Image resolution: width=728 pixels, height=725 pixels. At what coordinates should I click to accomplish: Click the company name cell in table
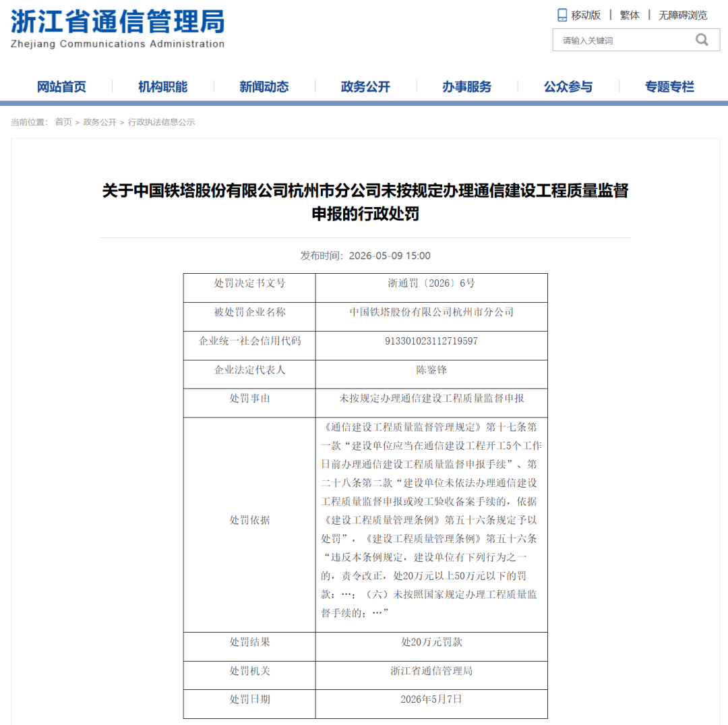(431, 317)
